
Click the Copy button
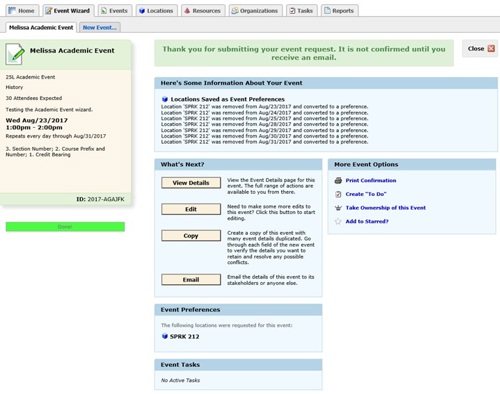tap(191, 235)
